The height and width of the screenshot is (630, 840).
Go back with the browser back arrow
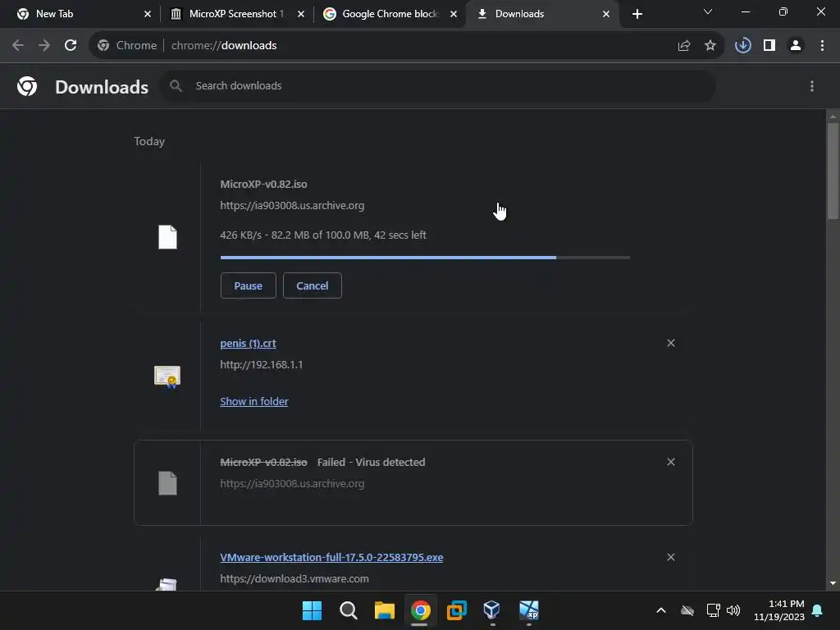[18, 46]
